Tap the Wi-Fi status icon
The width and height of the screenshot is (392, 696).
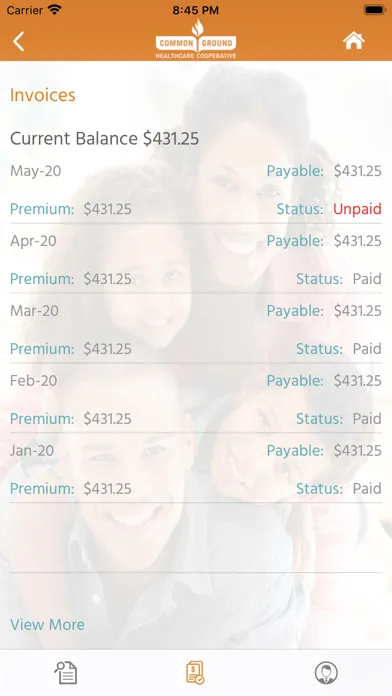pos(55,10)
